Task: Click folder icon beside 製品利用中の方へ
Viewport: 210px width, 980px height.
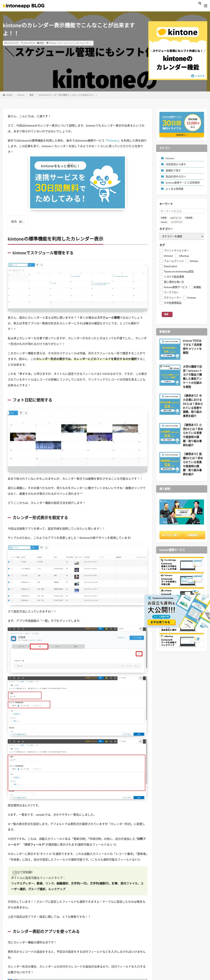Action: coord(162,177)
